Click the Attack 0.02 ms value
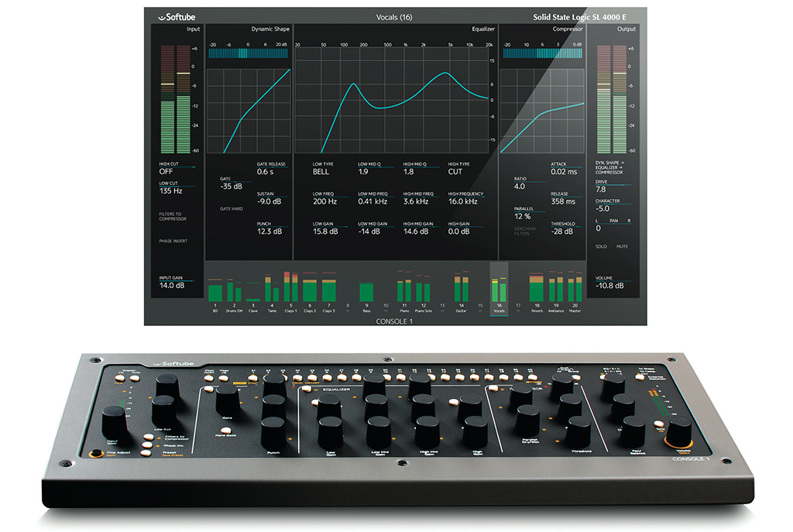 pos(564,172)
